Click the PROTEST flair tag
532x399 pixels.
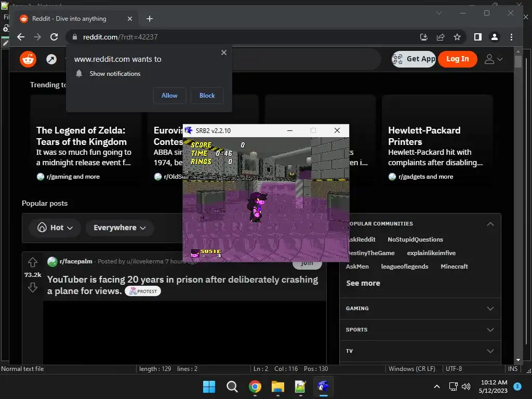(x=143, y=291)
